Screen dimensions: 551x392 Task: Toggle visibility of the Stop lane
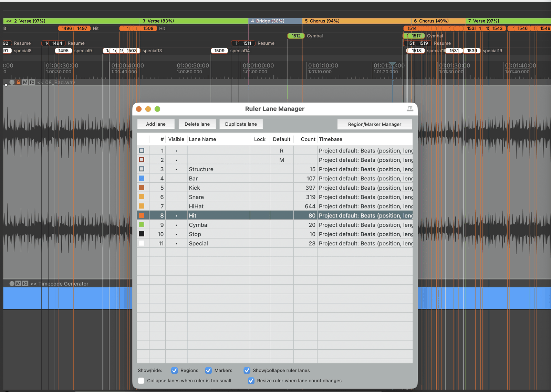click(176, 234)
